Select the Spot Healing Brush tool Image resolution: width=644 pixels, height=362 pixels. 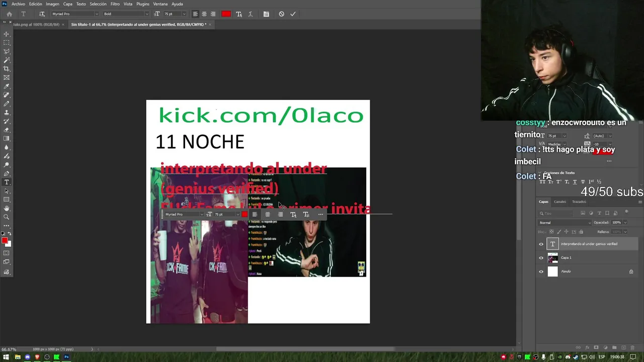[x=7, y=95]
